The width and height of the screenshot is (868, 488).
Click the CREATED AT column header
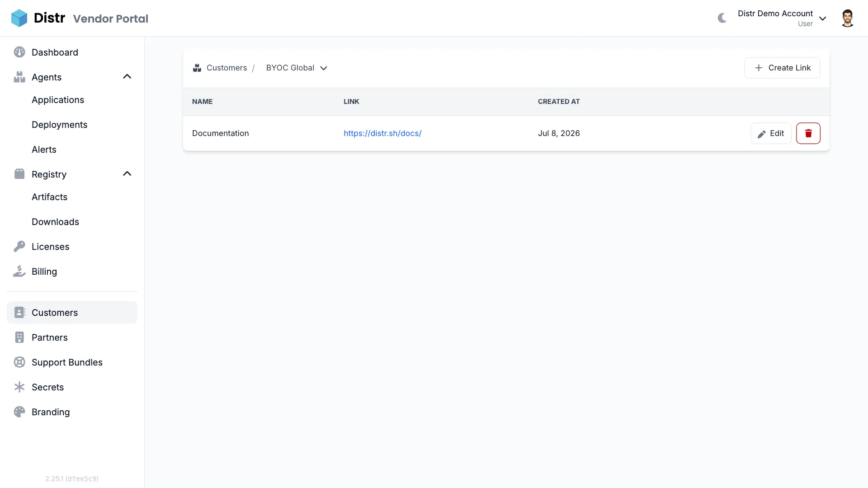tap(559, 102)
